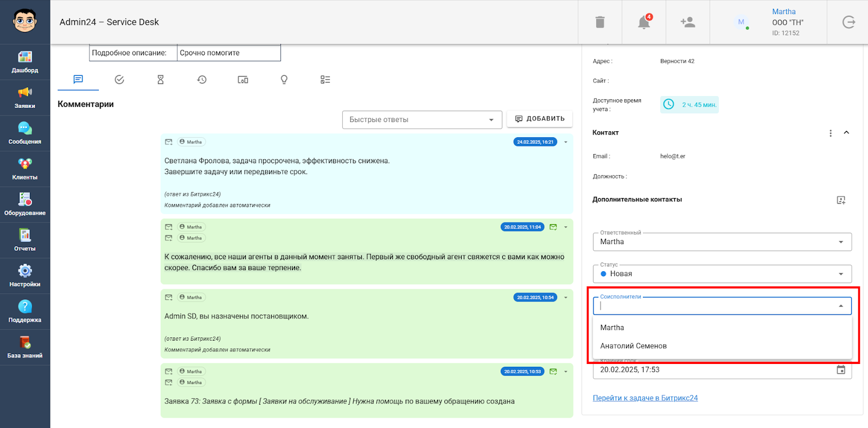Select Анатолий Семенов from co-executors list
Viewport: 868px width, 428px height.
pos(633,346)
